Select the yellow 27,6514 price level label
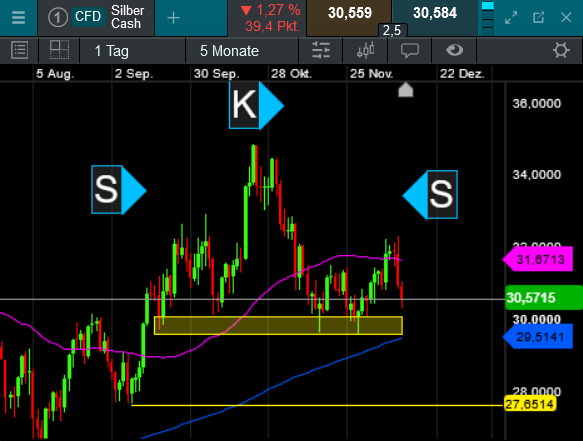The height and width of the screenshot is (441, 583). click(530, 404)
